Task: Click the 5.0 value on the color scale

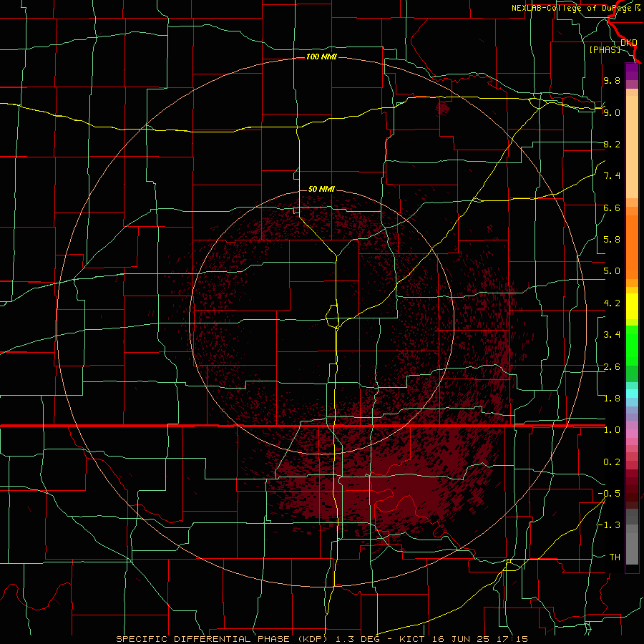Action: tap(612, 271)
